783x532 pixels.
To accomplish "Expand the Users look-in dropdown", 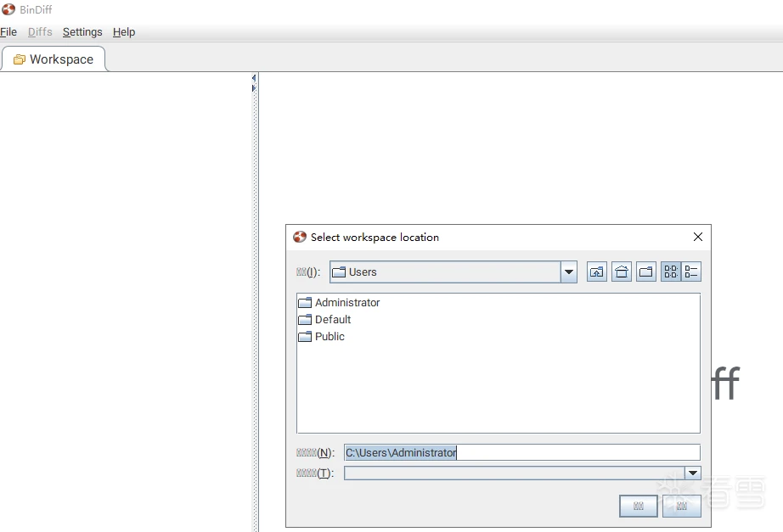I will point(569,272).
